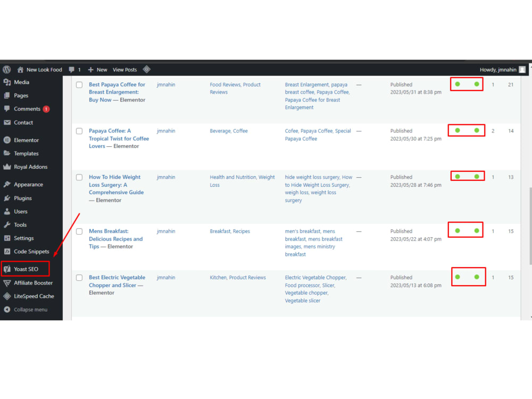Click the Special Papaya Coffee tag
532x399 pixels.
click(x=318, y=135)
